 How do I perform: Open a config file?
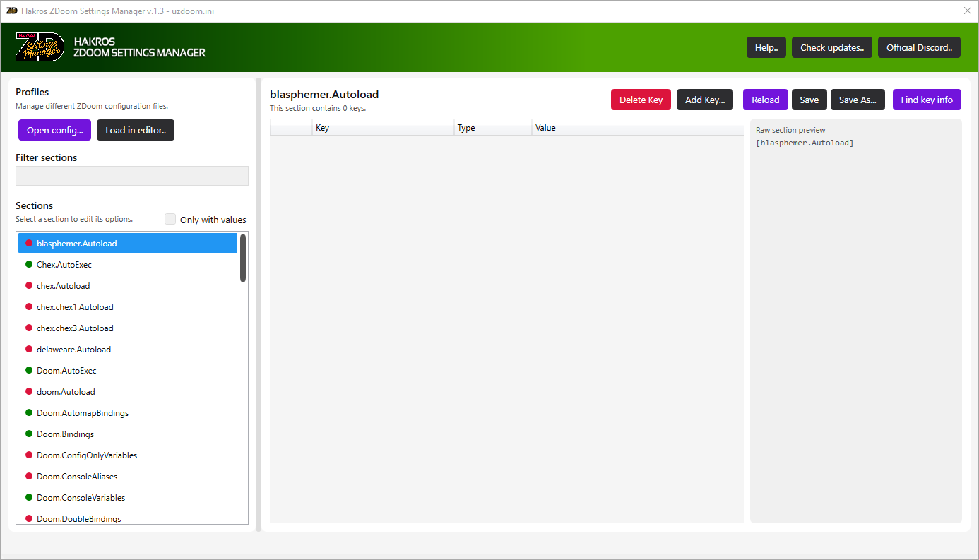pos(55,130)
